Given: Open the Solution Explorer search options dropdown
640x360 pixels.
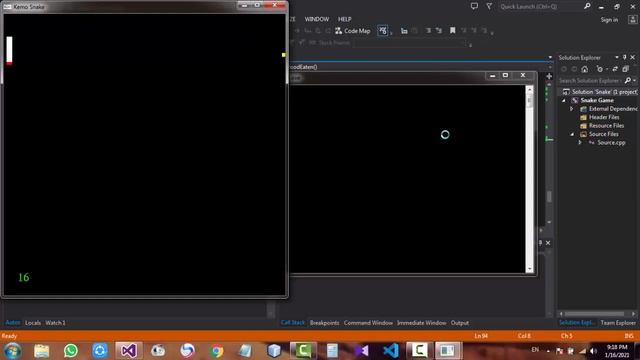Looking at the screenshot, I should (x=635, y=81).
